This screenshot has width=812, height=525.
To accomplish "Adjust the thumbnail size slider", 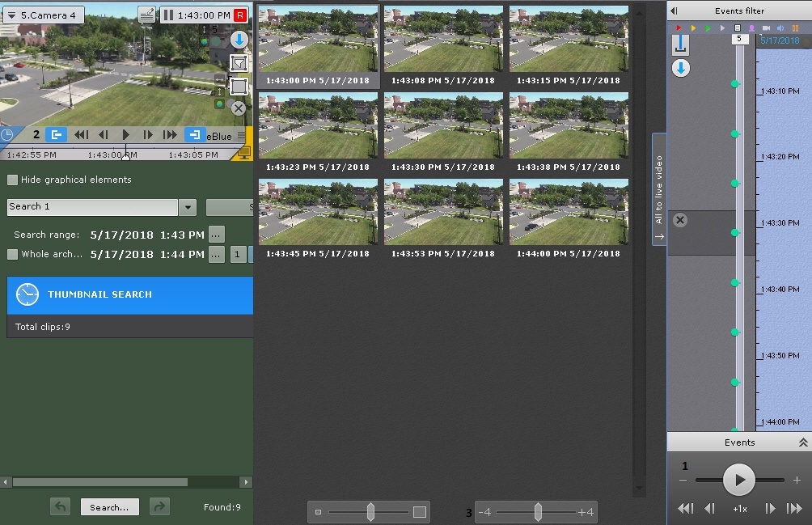I will 370,511.
